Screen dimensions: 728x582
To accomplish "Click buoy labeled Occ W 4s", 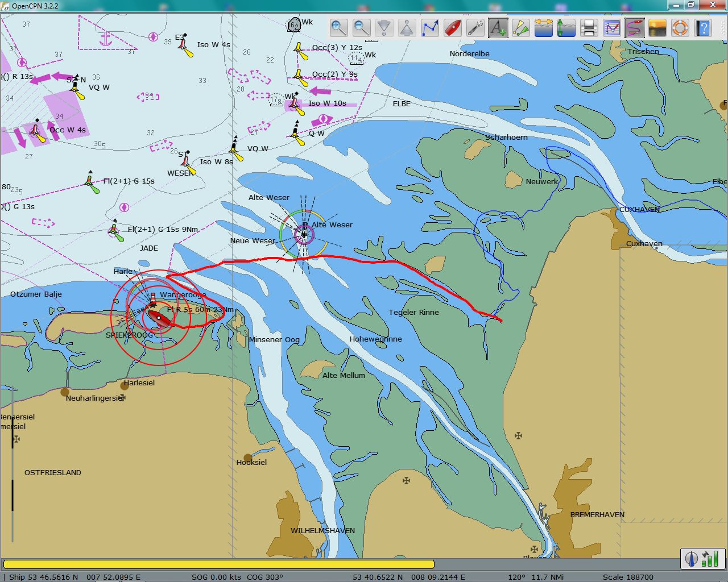I will 36,132.
